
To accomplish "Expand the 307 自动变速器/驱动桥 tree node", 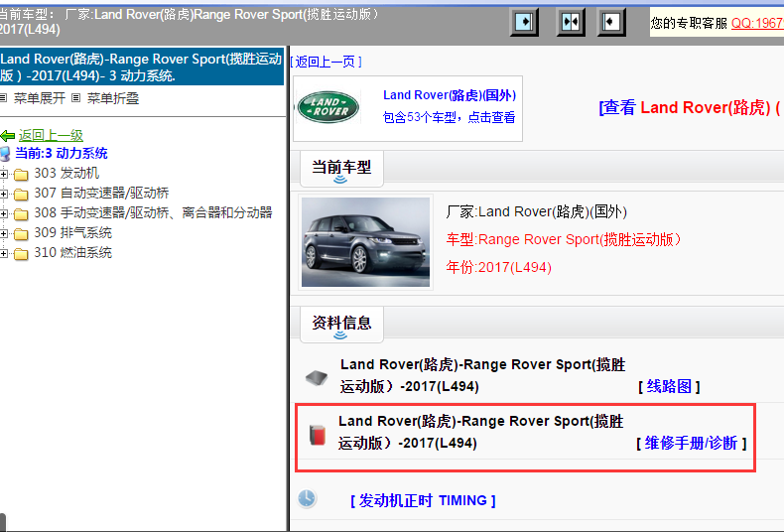I will (x=4, y=194).
